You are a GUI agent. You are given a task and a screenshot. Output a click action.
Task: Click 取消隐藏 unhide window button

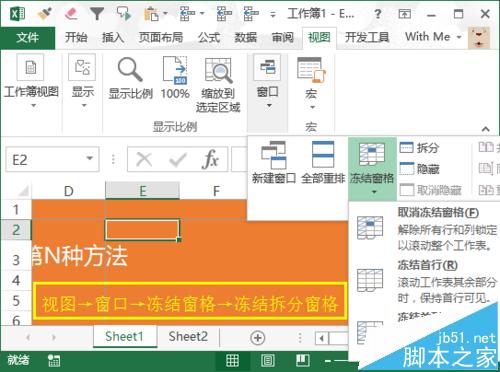click(x=430, y=190)
